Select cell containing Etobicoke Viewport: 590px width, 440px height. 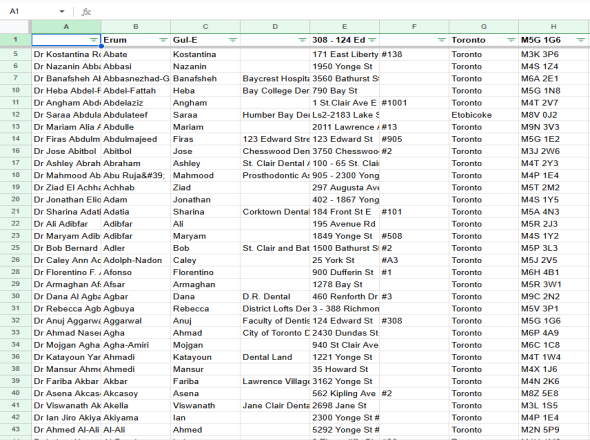click(484, 115)
